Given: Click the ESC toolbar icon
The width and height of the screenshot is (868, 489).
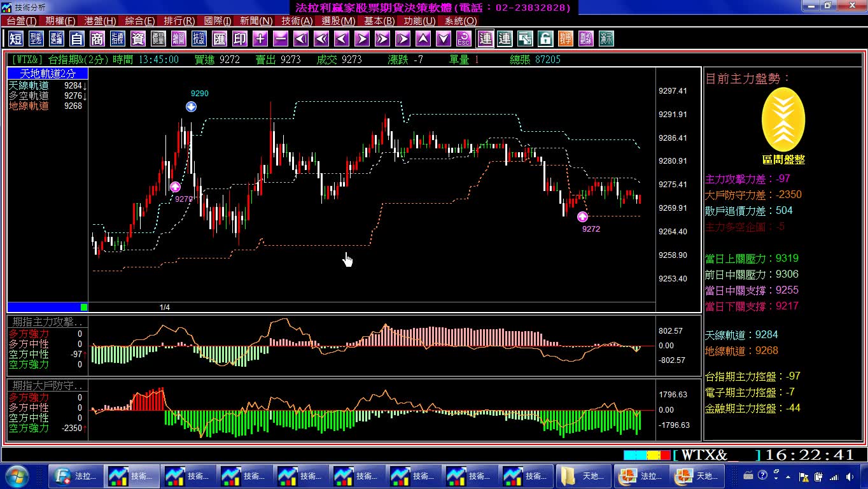Looking at the screenshot, I should coord(464,39).
